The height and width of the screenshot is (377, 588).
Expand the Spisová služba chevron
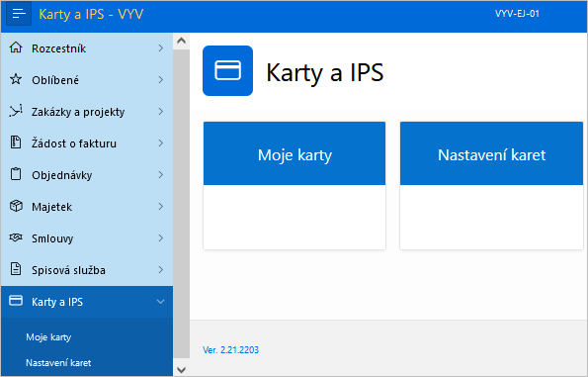(160, 269)
